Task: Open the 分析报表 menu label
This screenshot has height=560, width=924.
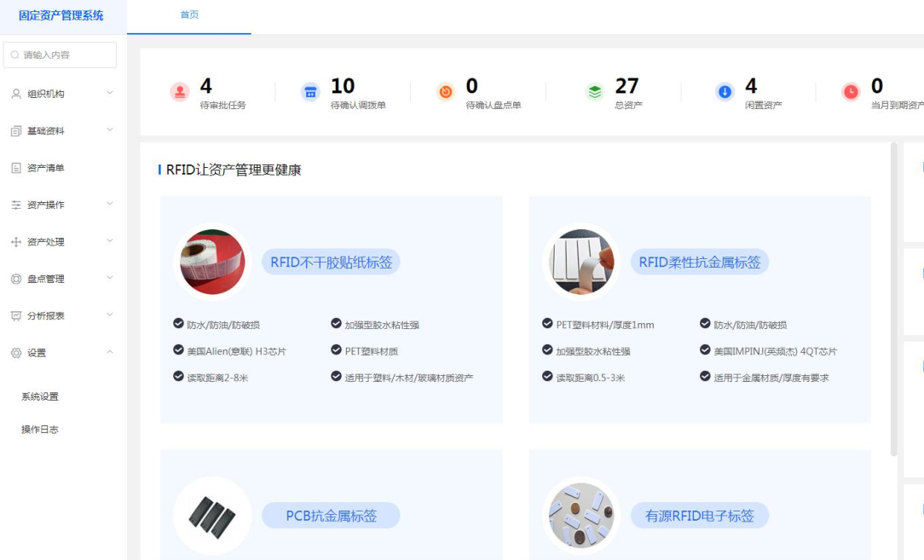Action: point(45,316)
